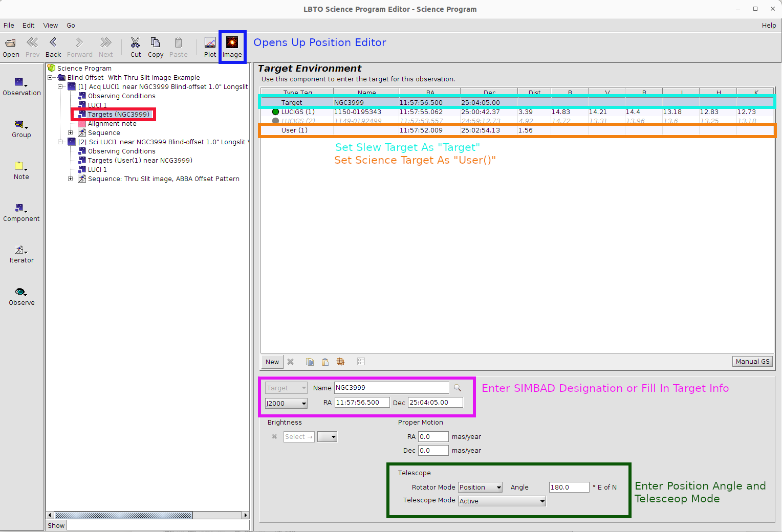Open the View menu

(50, 25)
